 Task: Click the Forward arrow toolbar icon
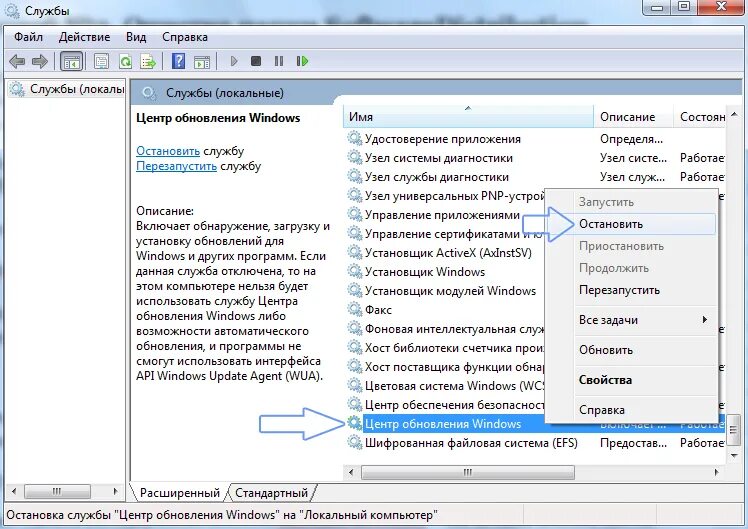coord(40,61)
